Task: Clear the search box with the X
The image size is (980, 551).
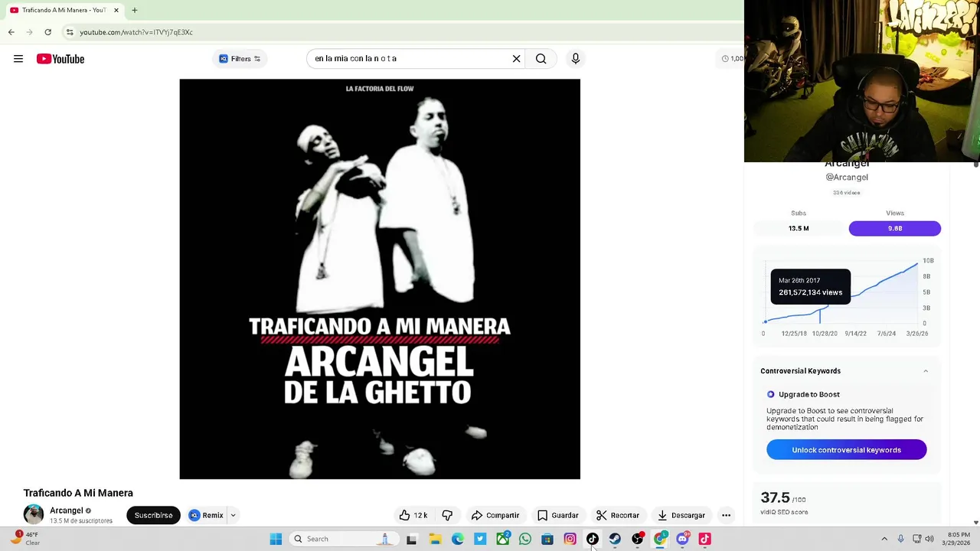Action: [x=516, y=59]
